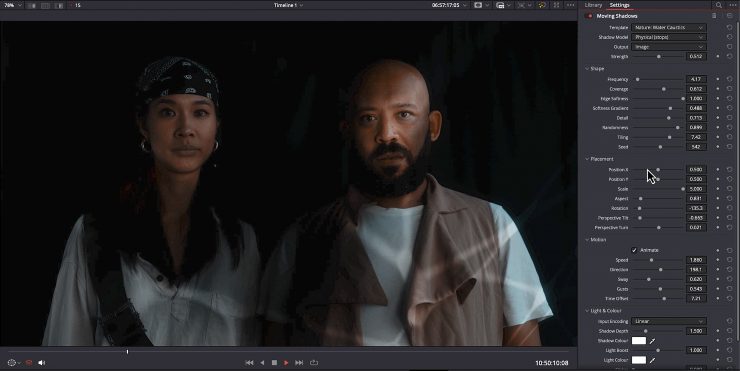Viewport: 740px width, 371px height.
Task: Reset the Position X parameter
Action: pyautogui.click(x=730, y=169)
